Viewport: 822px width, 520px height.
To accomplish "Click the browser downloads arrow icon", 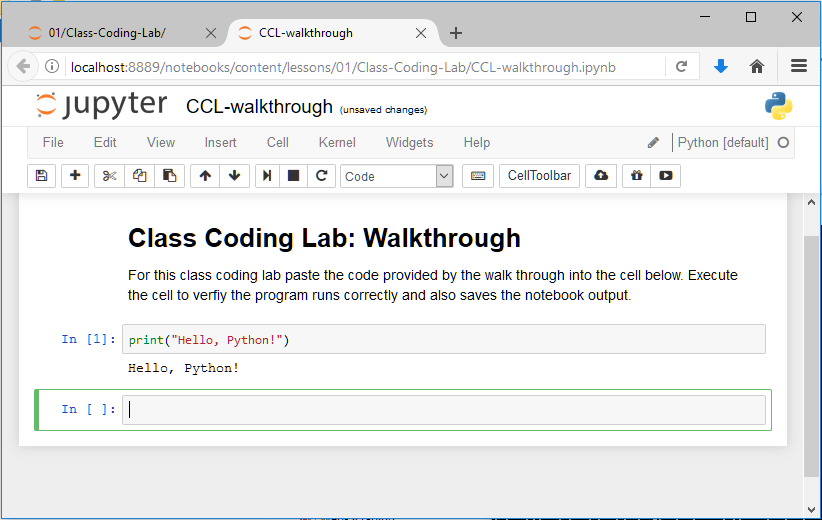I will (721, 66).
